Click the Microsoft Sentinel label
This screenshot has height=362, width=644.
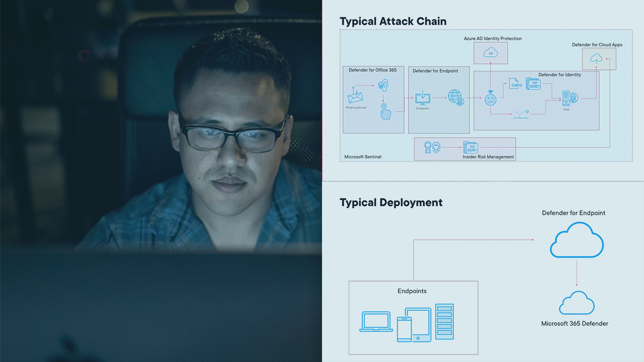(x=362, y=157)
